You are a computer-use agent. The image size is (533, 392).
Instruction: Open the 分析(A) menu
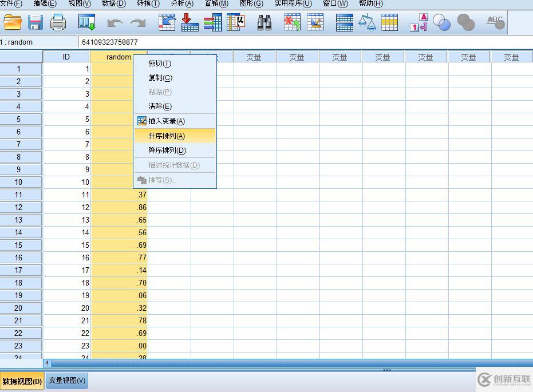[182, 4]
